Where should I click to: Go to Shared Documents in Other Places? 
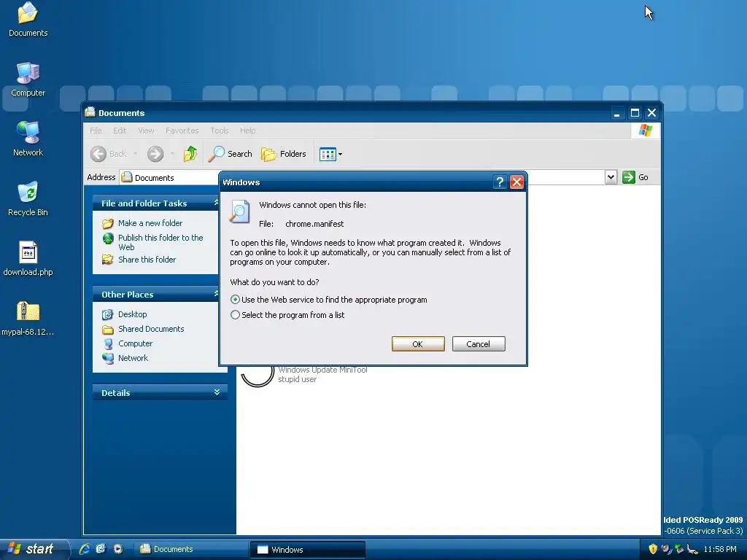tap(151, 329)
